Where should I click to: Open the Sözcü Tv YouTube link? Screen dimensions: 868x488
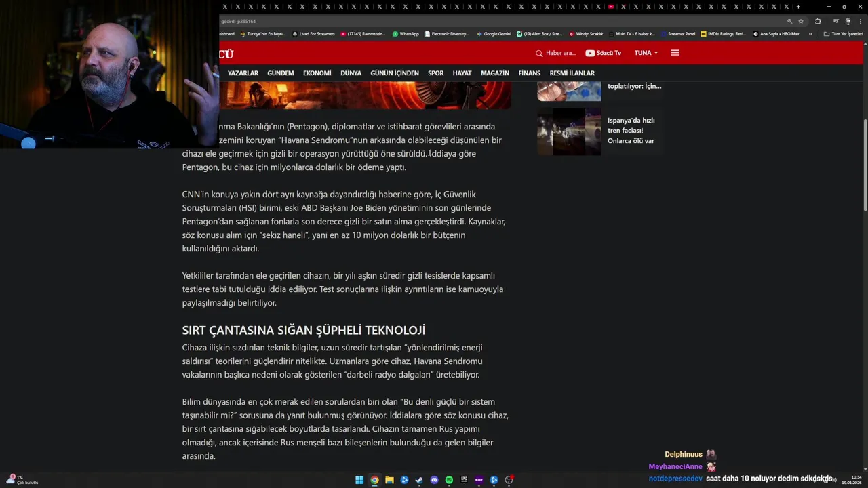click(603, 53)
